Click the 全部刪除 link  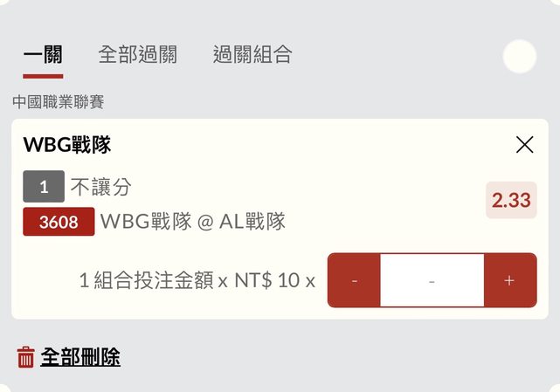(80, 357)
